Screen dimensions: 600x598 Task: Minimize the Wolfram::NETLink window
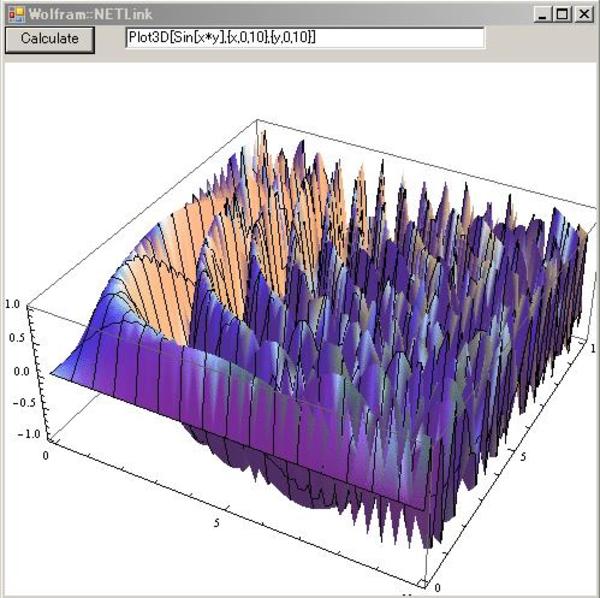coord(543,15)
